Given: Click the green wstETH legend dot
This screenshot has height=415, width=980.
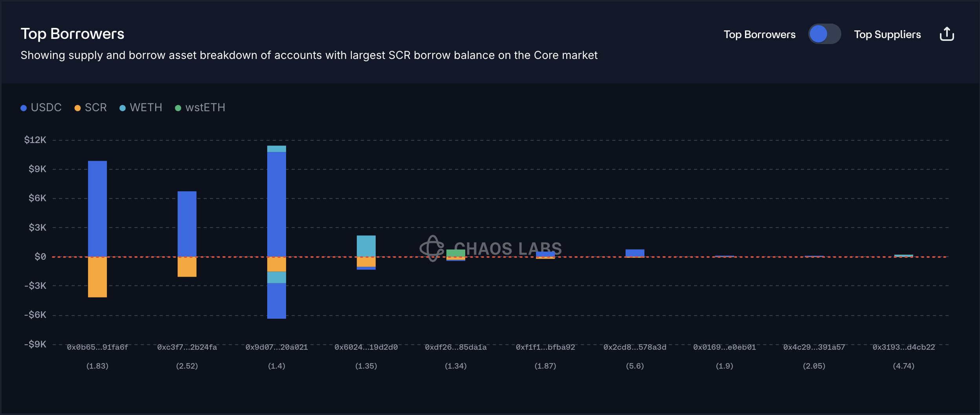Looking at the screenshot, I should pos(178,108).
